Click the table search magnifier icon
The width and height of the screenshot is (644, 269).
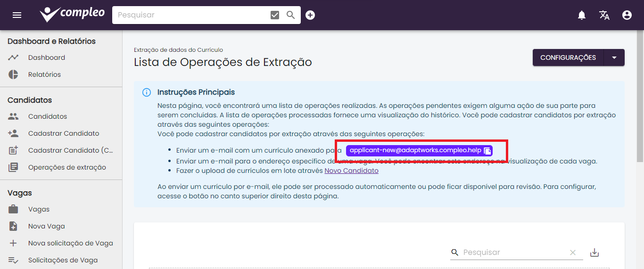[x=455, y=253]
